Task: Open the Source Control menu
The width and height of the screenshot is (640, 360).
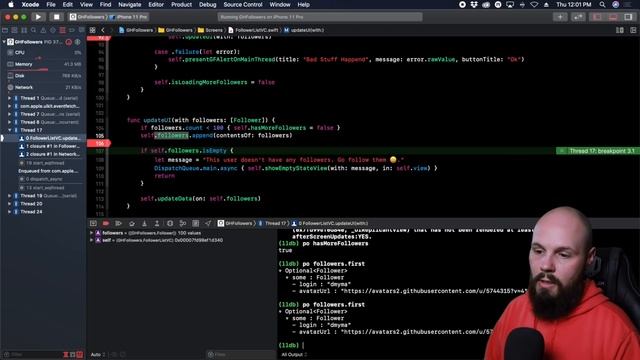Action: (x=243, y=4)
